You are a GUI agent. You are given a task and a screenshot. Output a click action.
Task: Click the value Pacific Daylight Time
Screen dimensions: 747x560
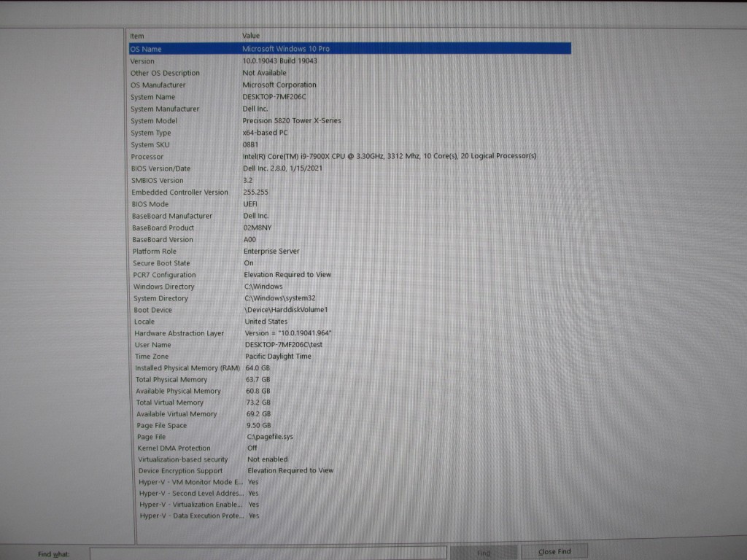tap(278, 356)
